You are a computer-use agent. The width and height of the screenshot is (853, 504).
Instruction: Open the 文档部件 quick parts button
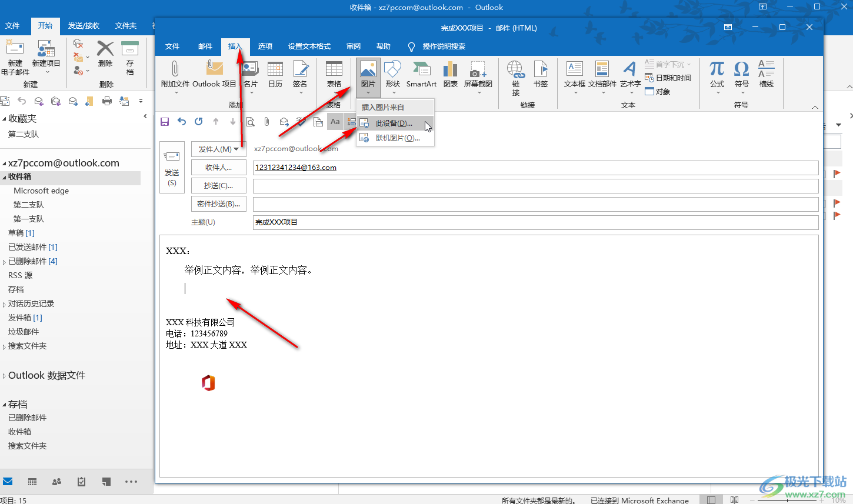602,76
